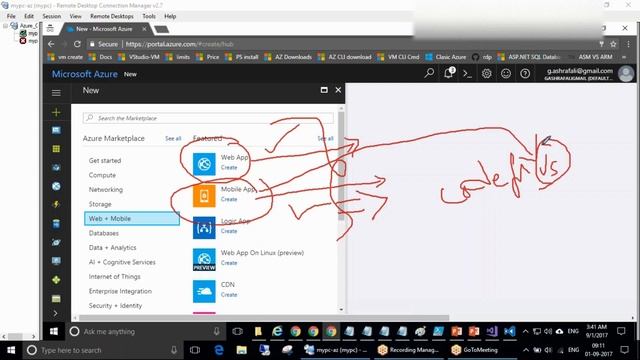This screenshot has height=360, width=640.
Task: Close the New blade
Action: coord(338,90)
